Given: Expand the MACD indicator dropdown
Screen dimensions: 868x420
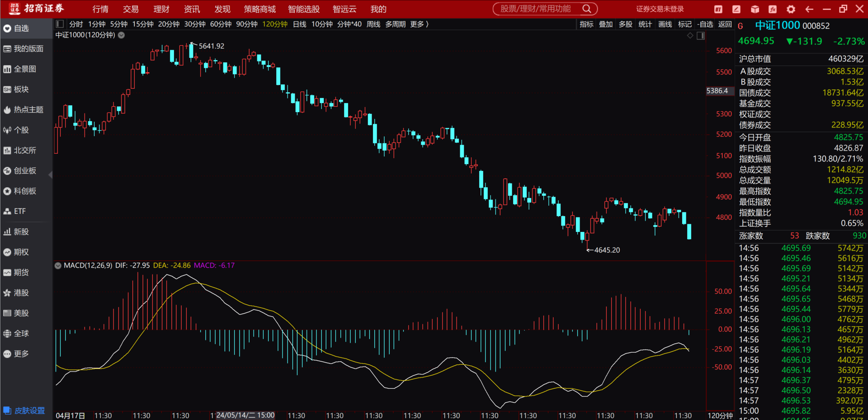Looking at the screenshot, I should [x=58, y=265].
